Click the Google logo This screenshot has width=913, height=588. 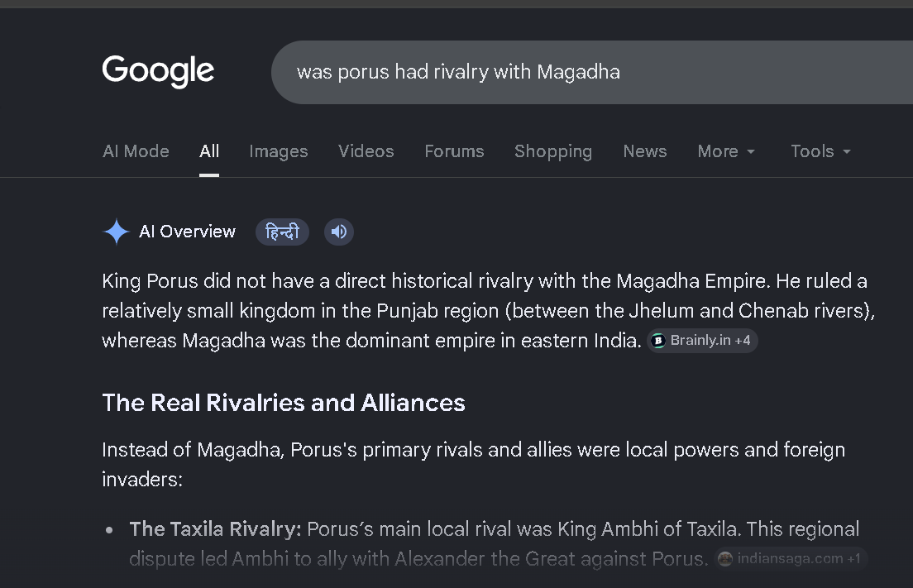pyautogui.click(x=159, y=72)
